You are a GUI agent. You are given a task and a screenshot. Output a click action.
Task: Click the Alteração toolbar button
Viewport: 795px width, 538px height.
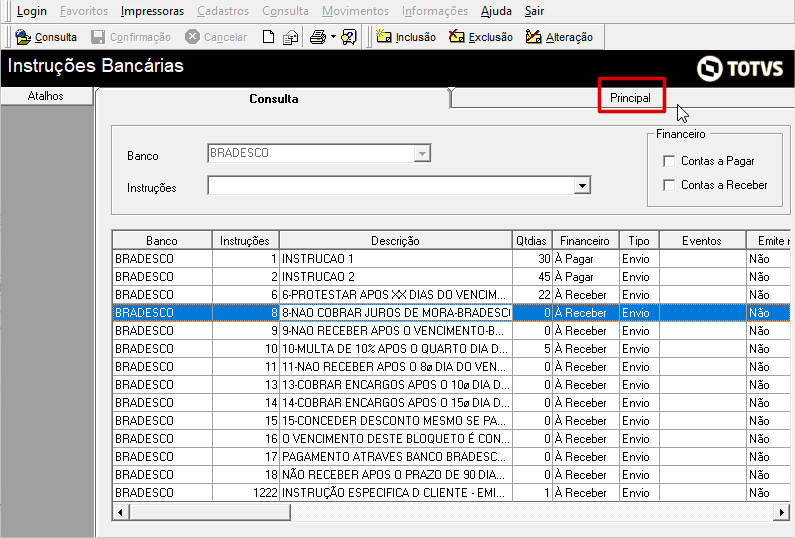tap(559, 37)
